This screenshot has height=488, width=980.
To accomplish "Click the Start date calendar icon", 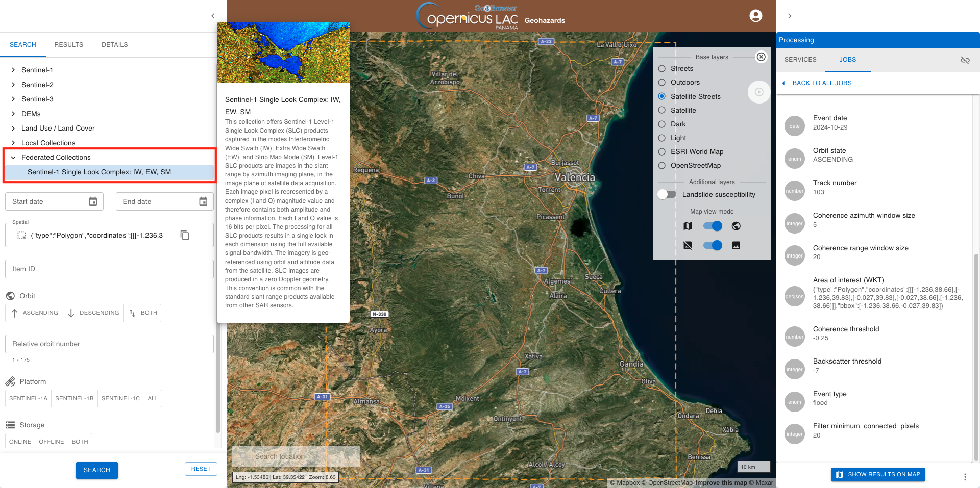I will (93, 201).
